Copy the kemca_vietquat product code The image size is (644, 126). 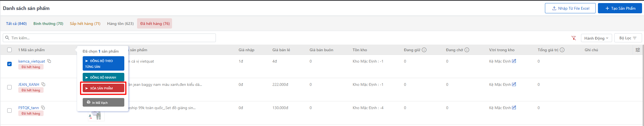coord(49,61)
